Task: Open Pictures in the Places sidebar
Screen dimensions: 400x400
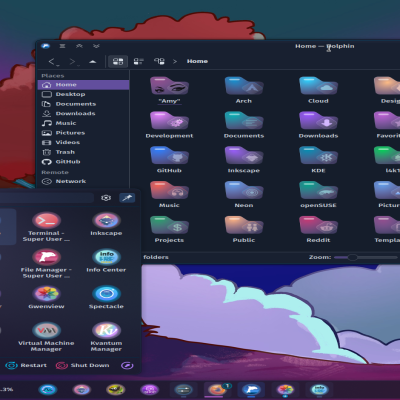Action: pyautogui.click(x=83, y=133)
